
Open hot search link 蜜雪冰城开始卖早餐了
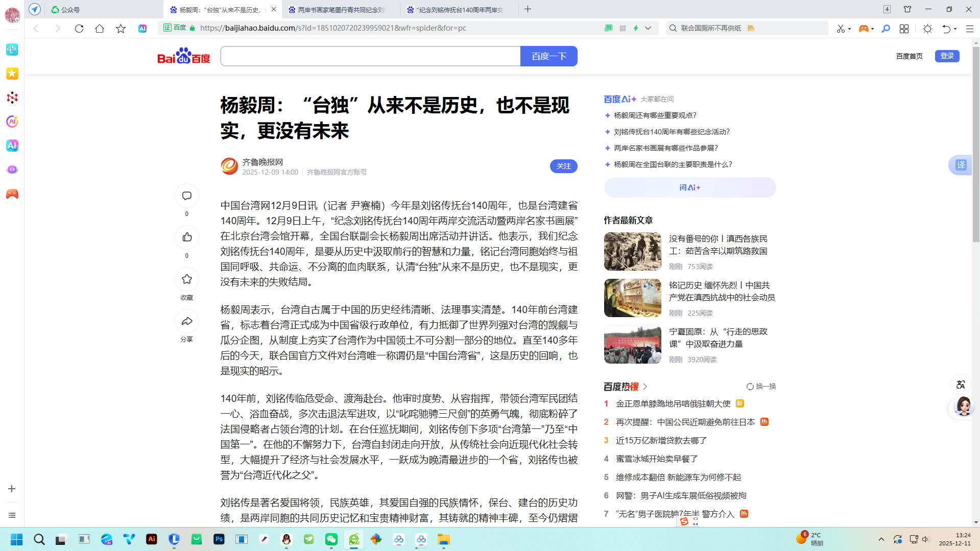pos(657,459)
